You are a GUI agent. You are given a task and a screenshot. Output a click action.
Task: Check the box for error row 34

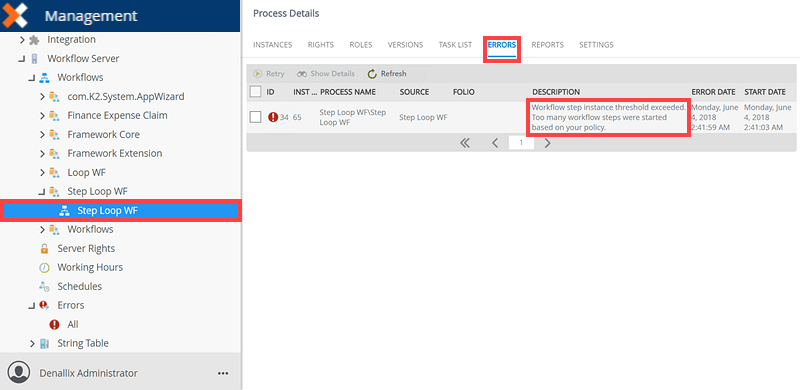click(256, 117)
